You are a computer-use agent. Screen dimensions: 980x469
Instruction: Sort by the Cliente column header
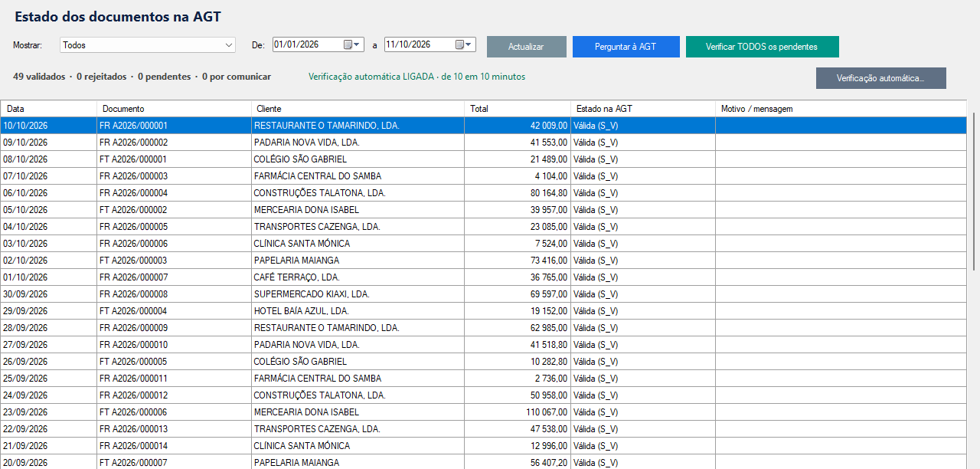coord(358,109)
